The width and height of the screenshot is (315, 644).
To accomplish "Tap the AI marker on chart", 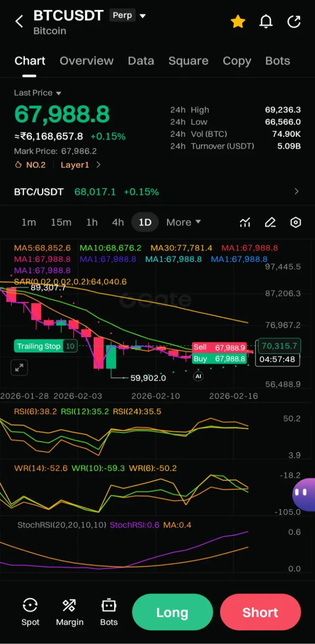I will (198, 376).
